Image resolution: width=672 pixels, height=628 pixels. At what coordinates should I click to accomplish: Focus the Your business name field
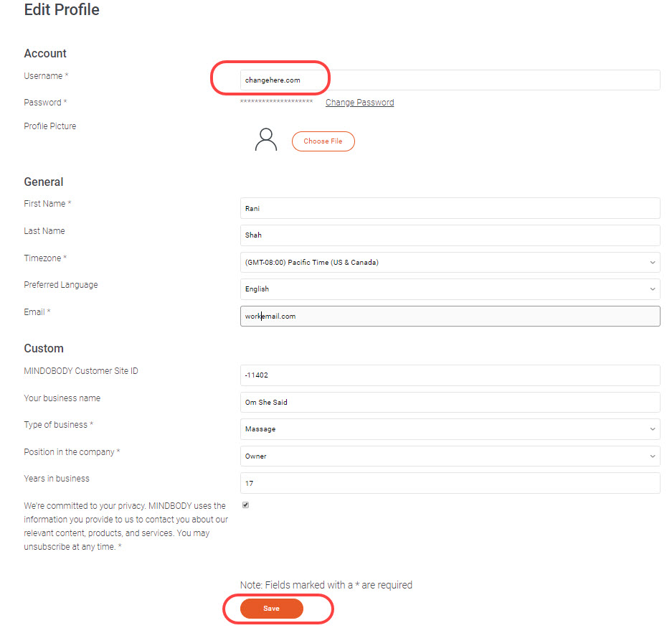[x=449, y=403]
